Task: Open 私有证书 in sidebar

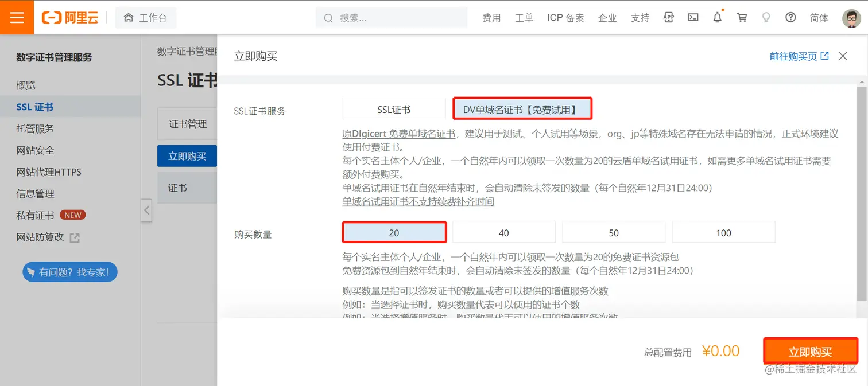Action: coord(35,215)
